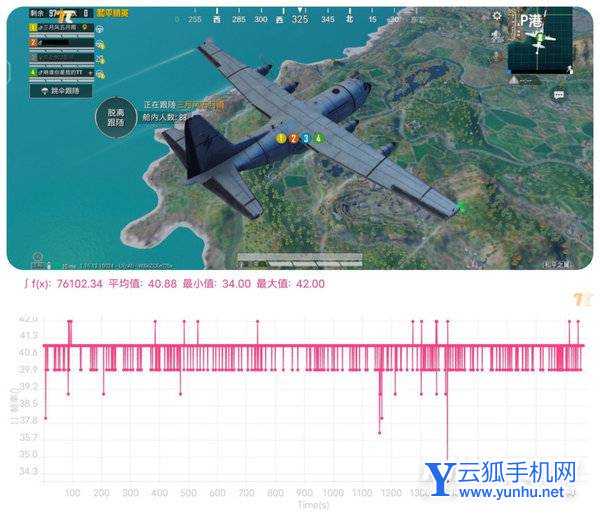This screenshot has height=519, width=600.
Task: Click the 345 heading on the compass
Action: point(328,19)
